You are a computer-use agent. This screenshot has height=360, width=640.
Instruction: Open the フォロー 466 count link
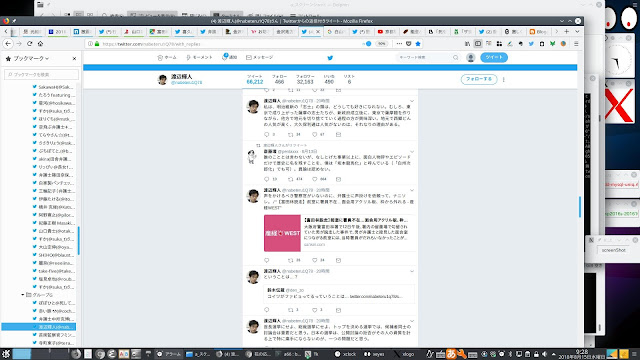click(280, 80)
